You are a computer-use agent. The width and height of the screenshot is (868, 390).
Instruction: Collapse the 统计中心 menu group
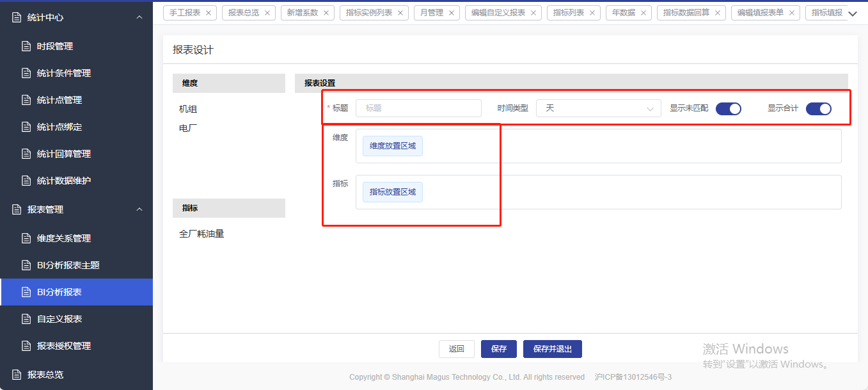pyautogui.click(x=139, y=17)
